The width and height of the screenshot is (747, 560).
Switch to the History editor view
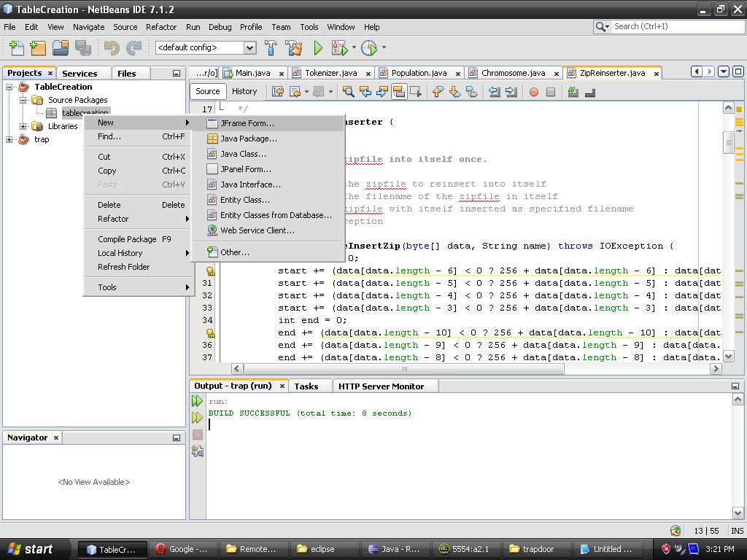[x=245, y=91]
